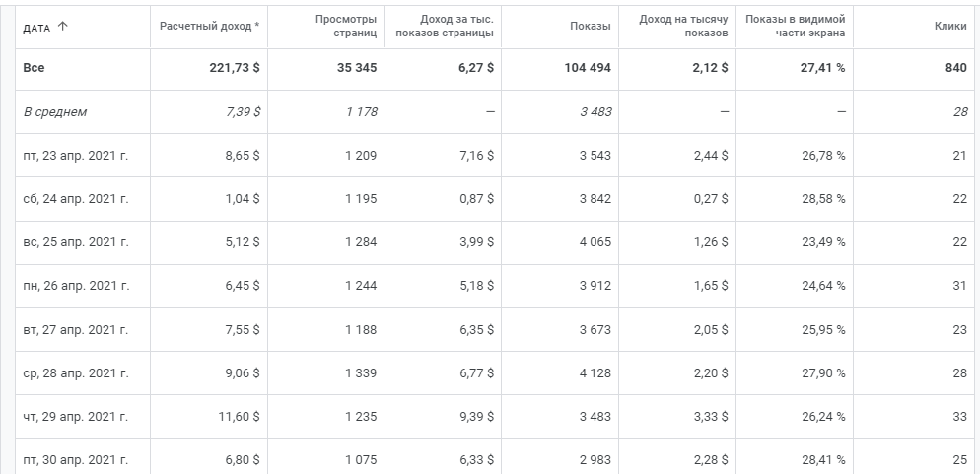Sort by Доход за тыс. показов страницы

point(445,26)
